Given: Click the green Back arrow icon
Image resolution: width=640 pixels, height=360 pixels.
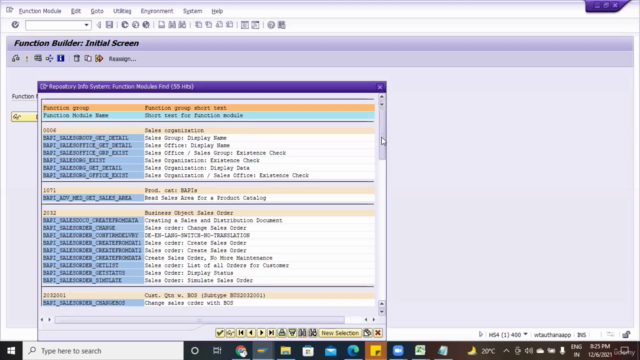Looking at the screenshot, I should pos(125,25).
